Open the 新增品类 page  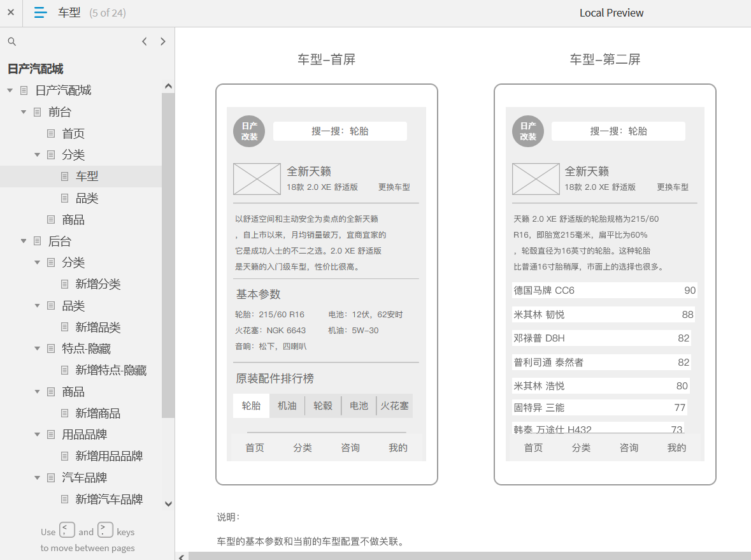(x=97, y=327)
